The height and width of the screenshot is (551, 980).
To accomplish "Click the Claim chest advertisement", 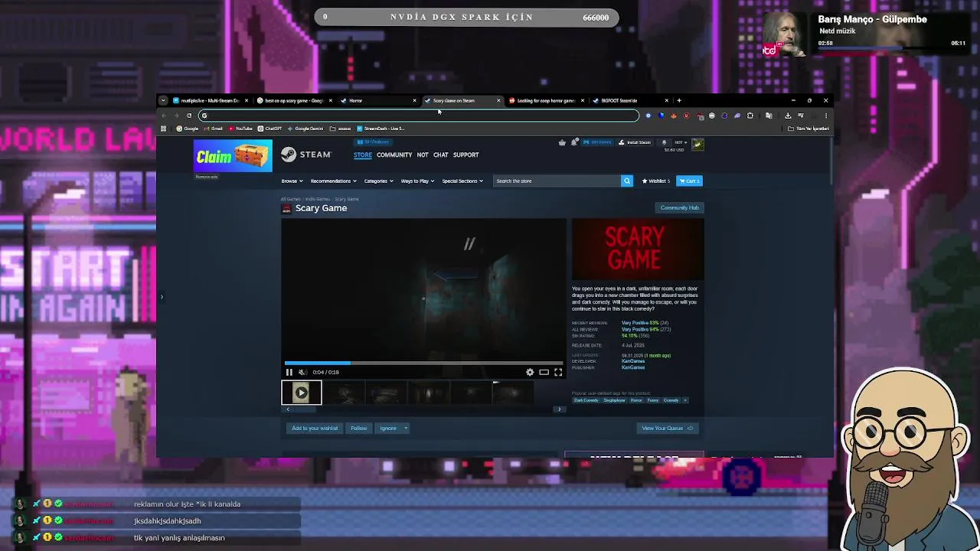I will click(x=233, y=156).
